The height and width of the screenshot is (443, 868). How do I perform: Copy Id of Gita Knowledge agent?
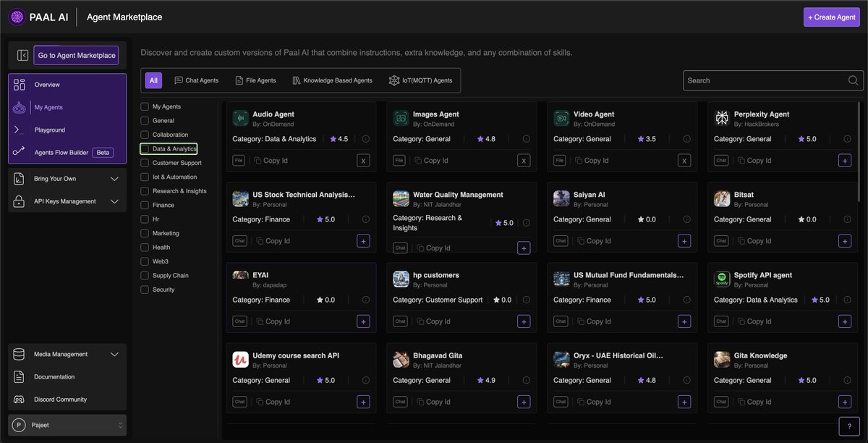[x=755, y=402]
